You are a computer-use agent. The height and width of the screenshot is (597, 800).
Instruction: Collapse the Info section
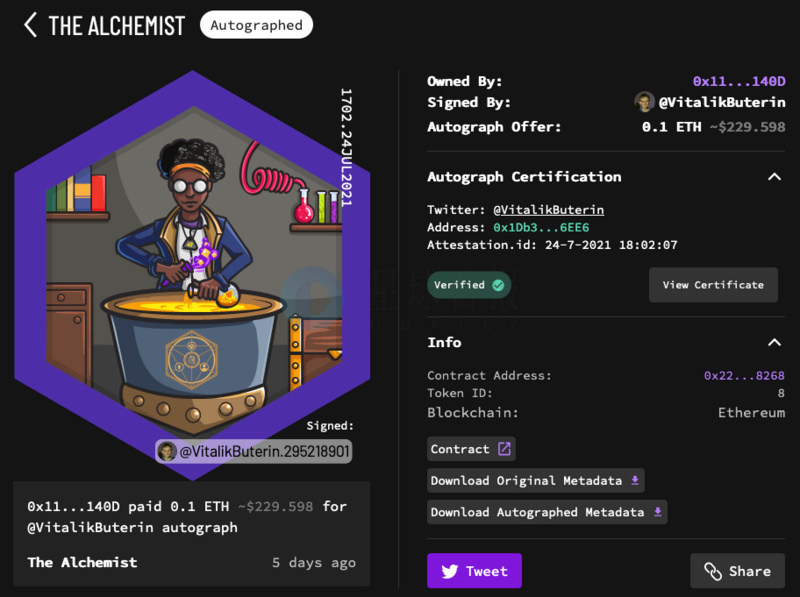774,342
